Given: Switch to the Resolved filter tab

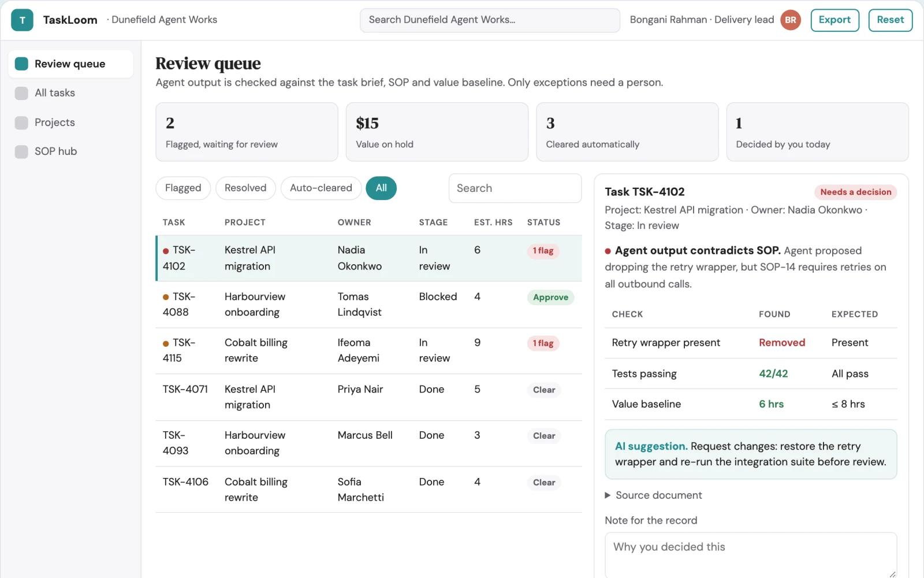Looking at the screenshot, I should click(245, 188).
